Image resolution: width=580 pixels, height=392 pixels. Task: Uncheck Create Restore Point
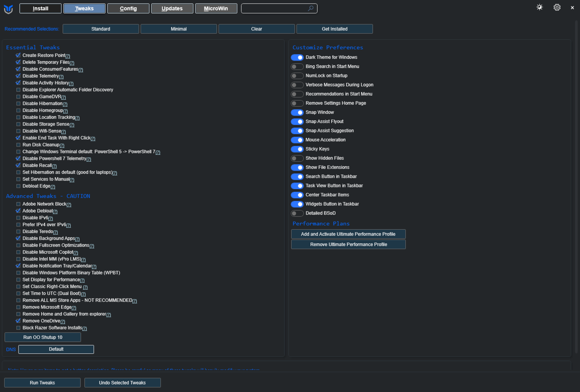[x=18, y=55]
